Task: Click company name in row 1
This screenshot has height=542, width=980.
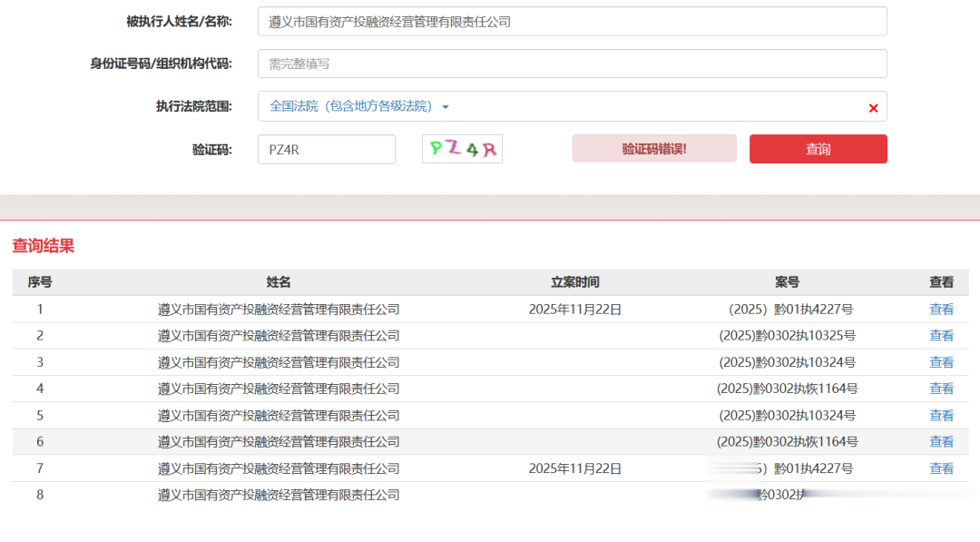Action: coord(279,309)
